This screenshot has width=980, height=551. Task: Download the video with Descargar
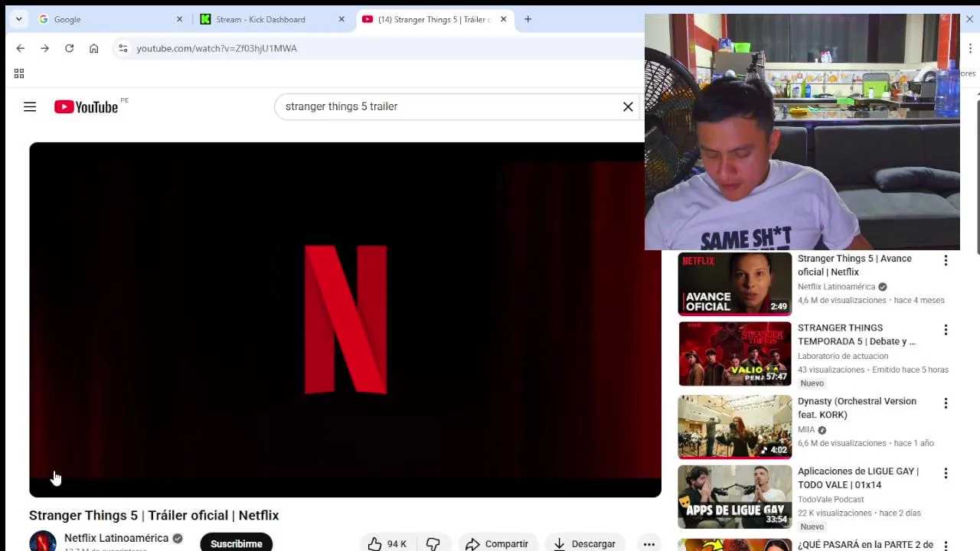click(584, 543)
